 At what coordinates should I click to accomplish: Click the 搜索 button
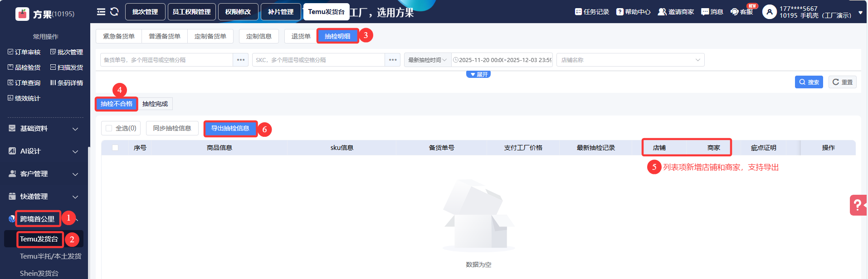[809, 82]
